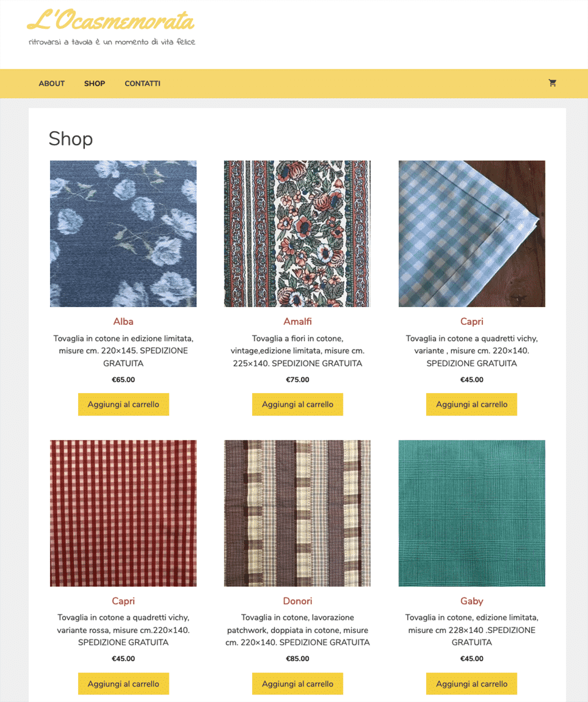Open the Amalfi product title link
Screen dimensions: 588x702
[x=297, y=321]
